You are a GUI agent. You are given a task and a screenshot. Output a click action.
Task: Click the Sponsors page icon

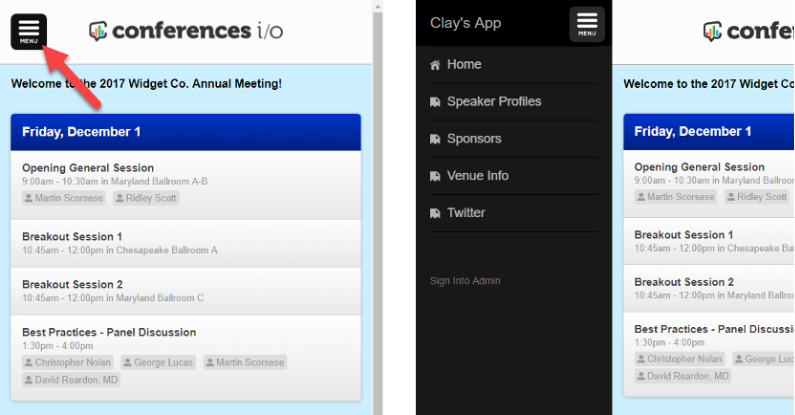click(435, 139)
